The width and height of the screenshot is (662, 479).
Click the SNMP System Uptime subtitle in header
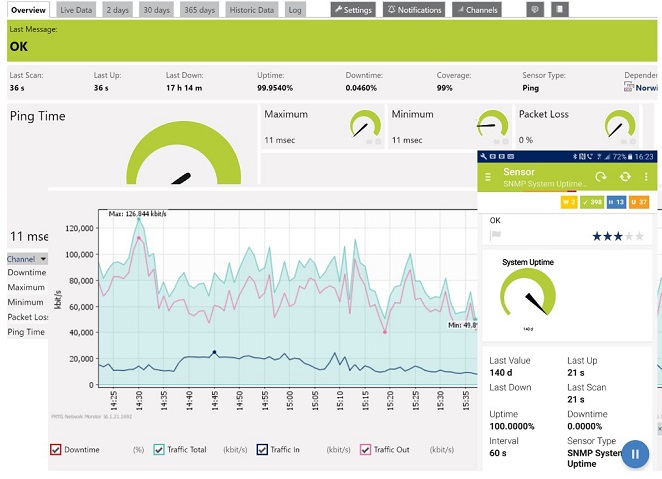tap(545, 184)
